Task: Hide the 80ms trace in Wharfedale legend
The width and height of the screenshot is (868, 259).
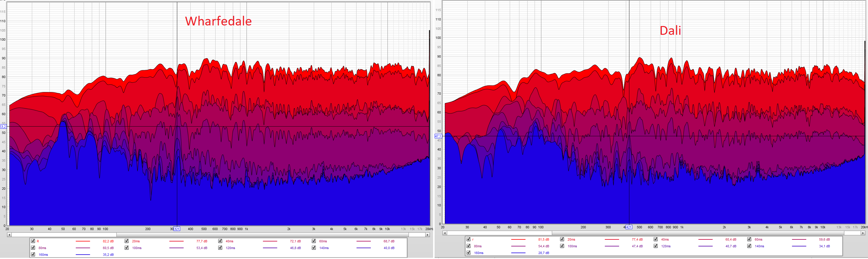Action: [x=33, y=248]
